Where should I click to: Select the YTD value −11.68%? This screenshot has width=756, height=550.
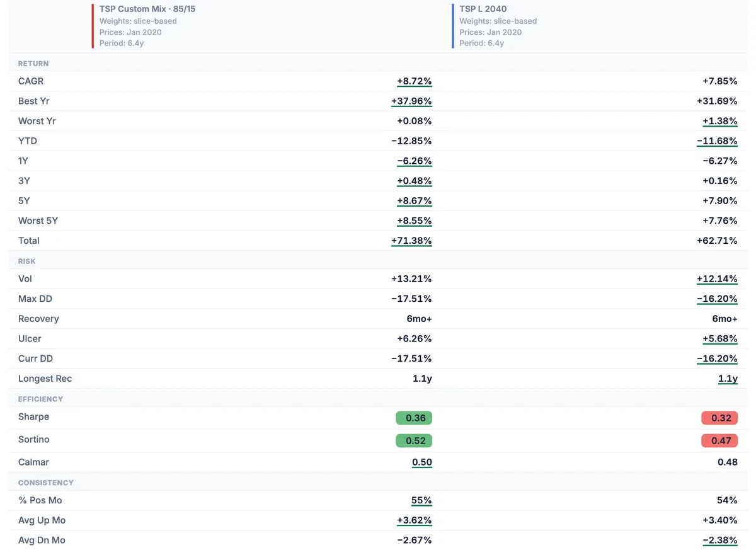[x=717, y=141]
